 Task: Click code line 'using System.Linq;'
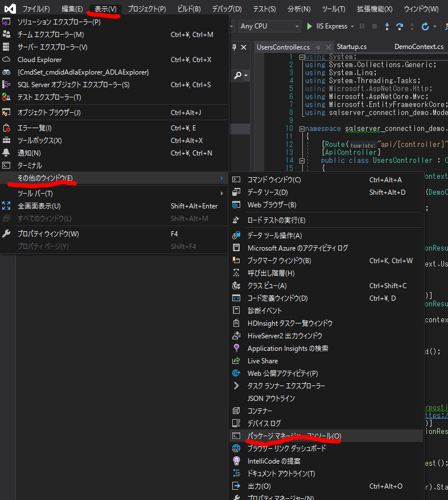tap(340, 73)
